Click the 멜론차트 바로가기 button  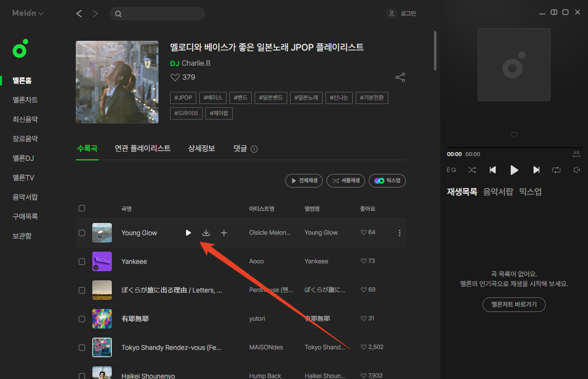coord(514,305)
